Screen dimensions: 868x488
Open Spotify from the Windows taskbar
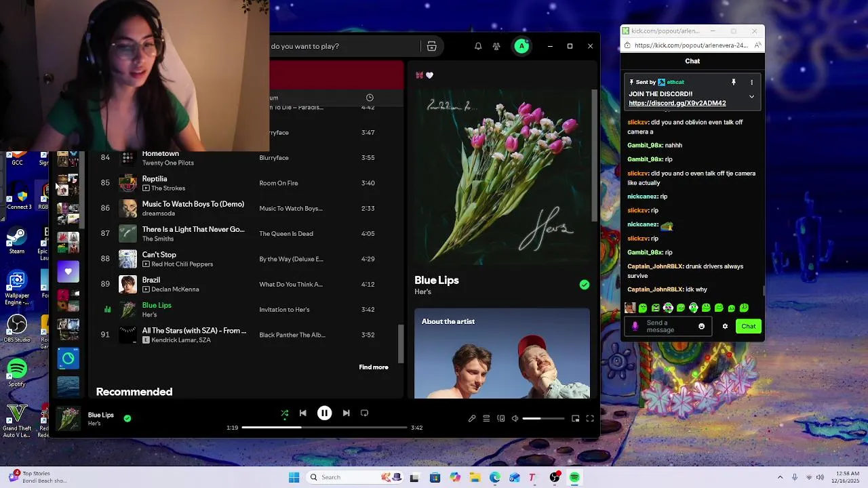tap(575, 477)
